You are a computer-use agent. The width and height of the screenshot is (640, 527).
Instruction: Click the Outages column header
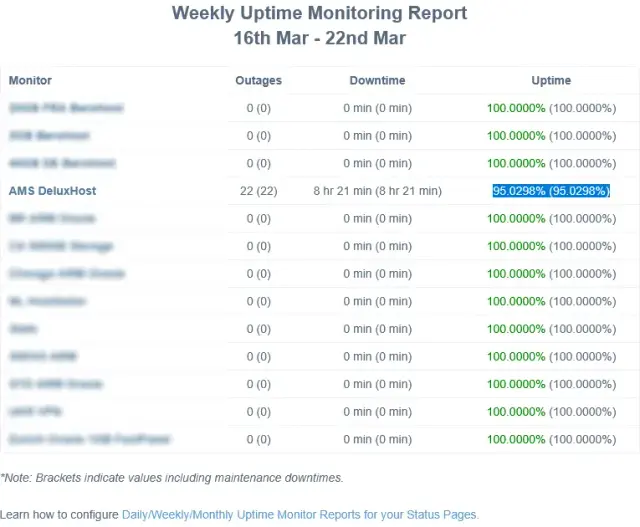pyautogui.click(x=258, y=80)
